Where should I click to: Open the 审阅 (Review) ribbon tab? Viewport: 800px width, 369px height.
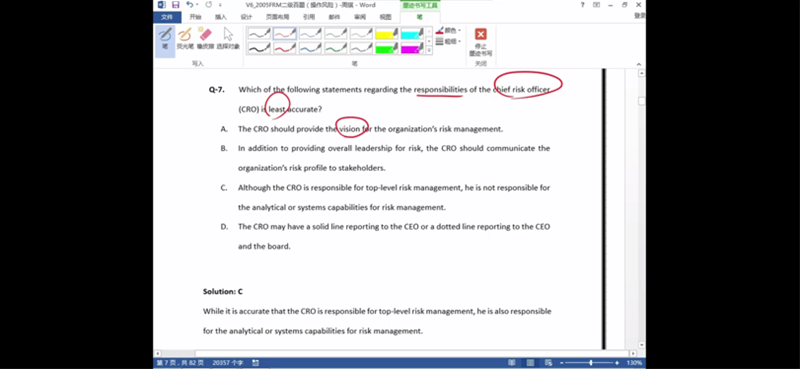(360, 17)
